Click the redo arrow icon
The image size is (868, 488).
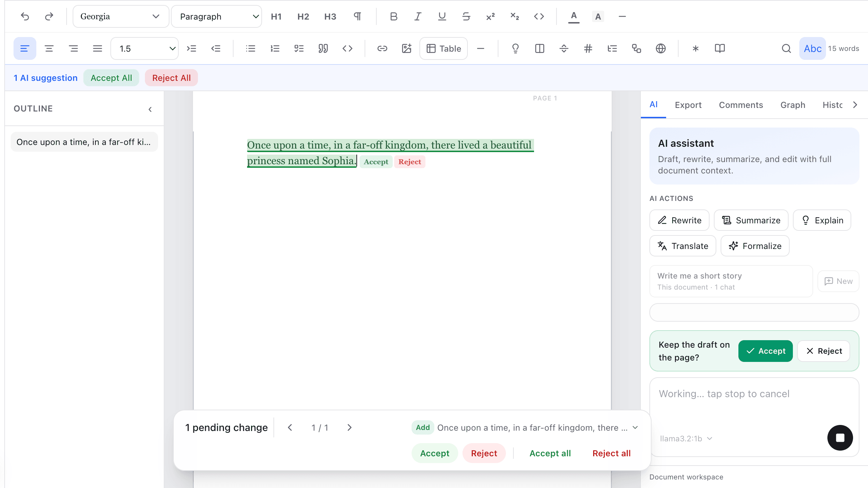49,16
